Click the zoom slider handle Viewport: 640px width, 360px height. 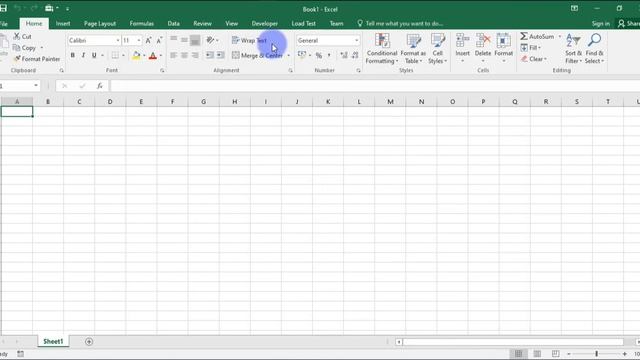point(596,354)
